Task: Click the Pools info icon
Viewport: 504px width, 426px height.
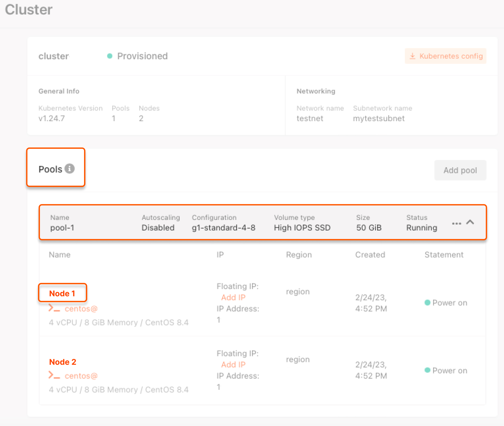Action: pyautogui.click(x=70, y=169)
